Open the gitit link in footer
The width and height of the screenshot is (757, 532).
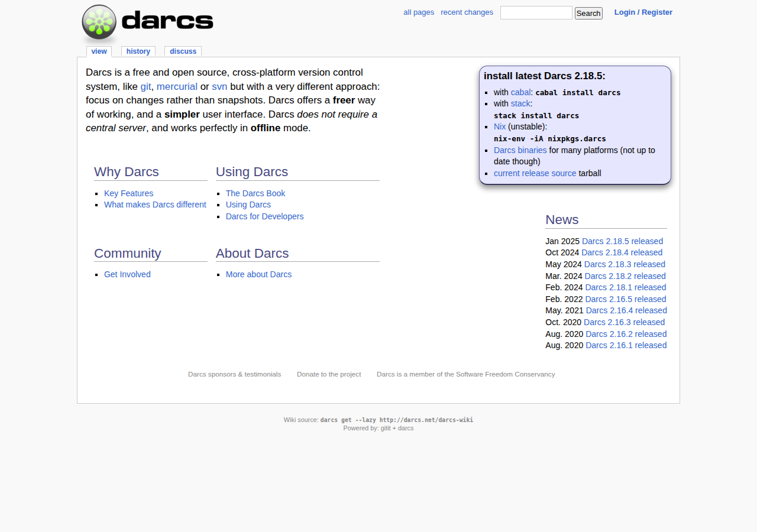click(x=385, y=428)
